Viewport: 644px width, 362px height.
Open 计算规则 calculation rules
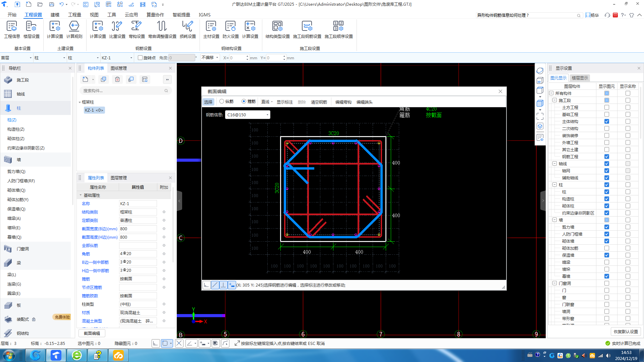74,29
